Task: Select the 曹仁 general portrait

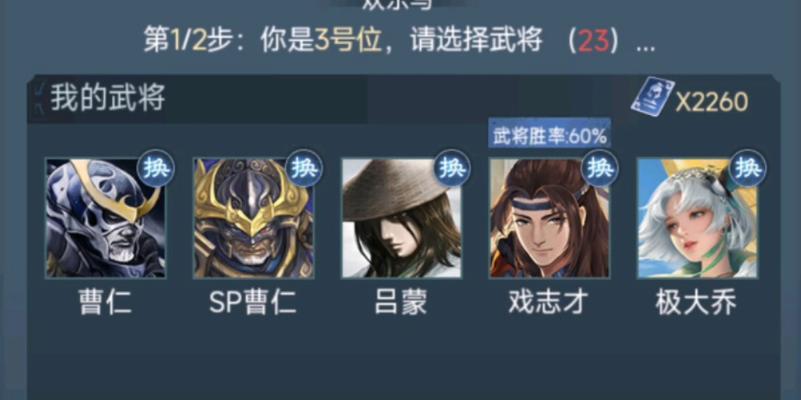Action: (x=105, y=218)
